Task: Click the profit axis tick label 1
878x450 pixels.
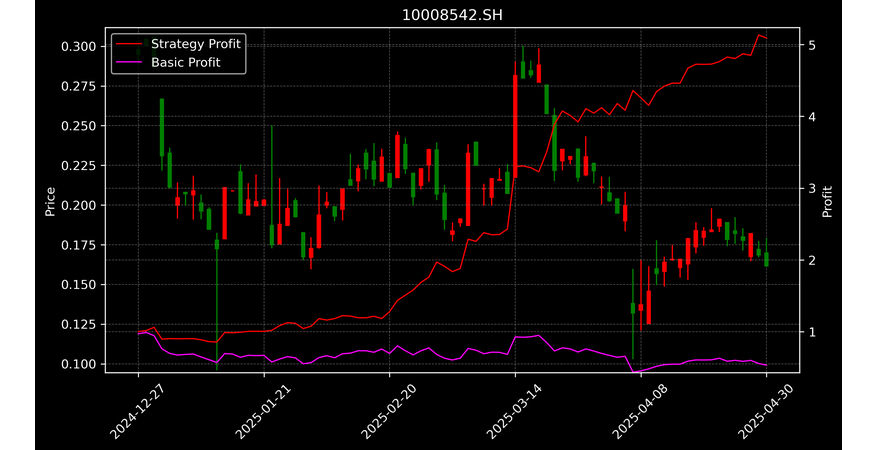Action: click(x=811, y=332)
